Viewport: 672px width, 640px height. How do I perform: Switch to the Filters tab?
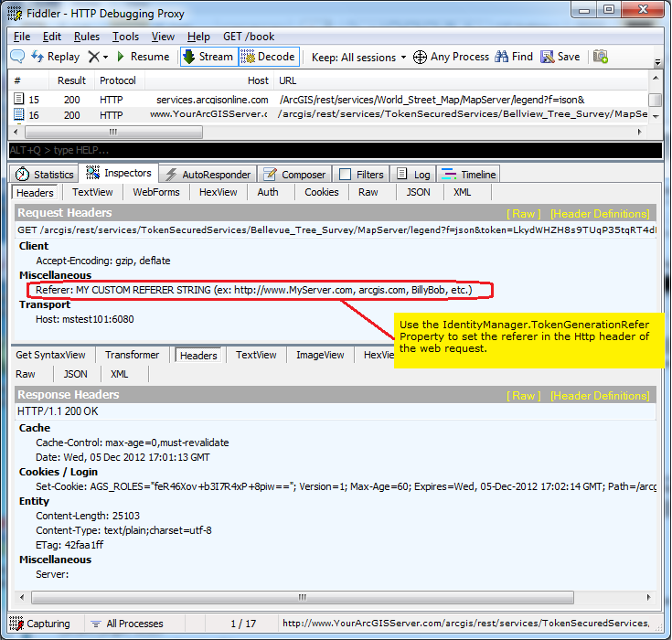tap(361, 174)
